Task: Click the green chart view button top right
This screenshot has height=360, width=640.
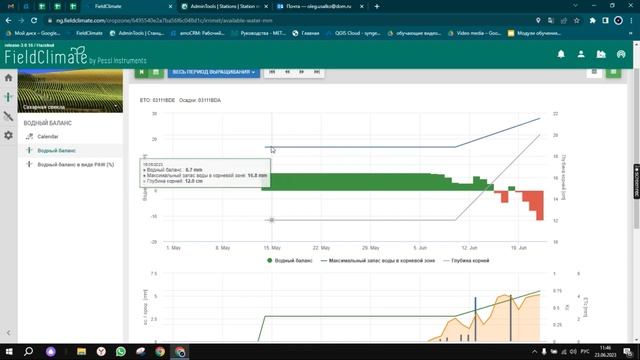Action: [613, 72]
